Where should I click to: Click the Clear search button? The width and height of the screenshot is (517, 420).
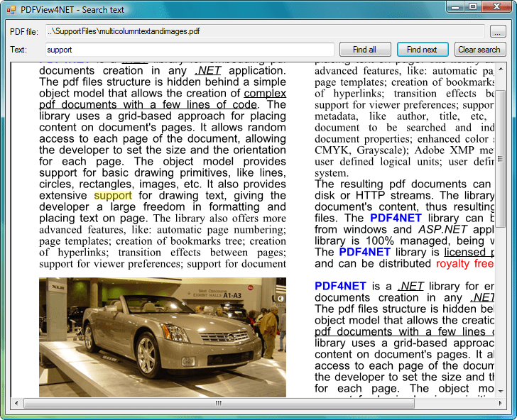(x=480, y=50)
